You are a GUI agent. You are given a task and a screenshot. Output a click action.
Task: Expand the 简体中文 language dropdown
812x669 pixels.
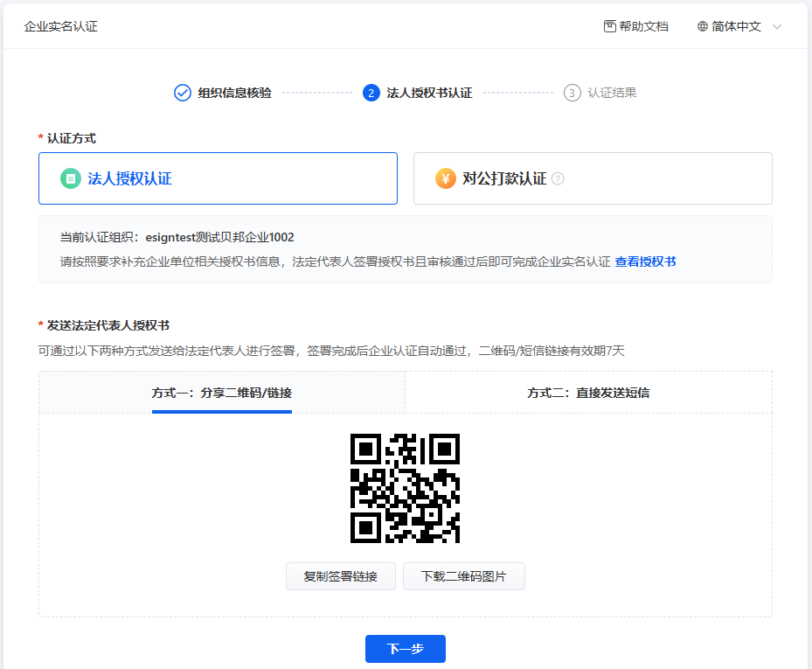(737, 26)
